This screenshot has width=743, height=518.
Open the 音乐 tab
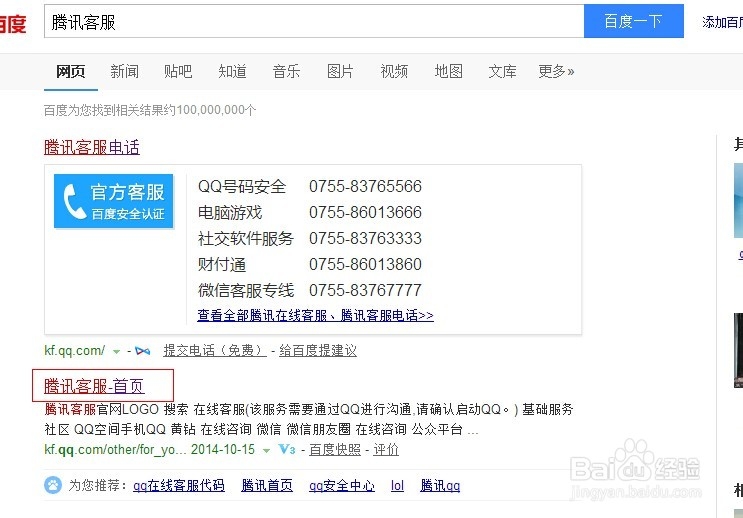click(286, 72)
